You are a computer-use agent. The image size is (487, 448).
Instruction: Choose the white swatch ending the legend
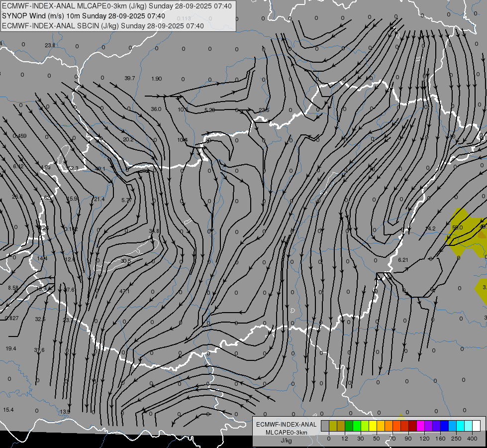[477, 426]
